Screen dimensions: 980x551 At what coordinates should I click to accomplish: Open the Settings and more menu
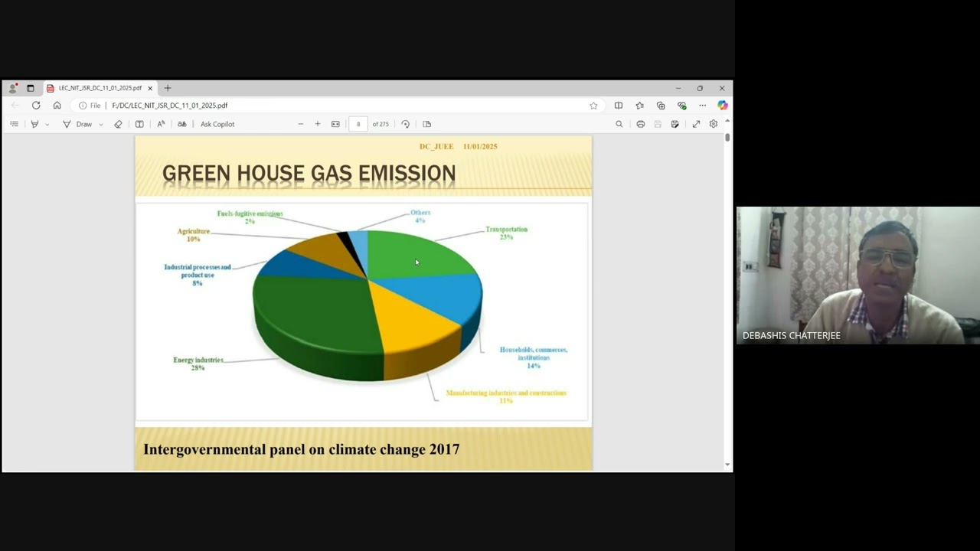[x=702, y=106]
